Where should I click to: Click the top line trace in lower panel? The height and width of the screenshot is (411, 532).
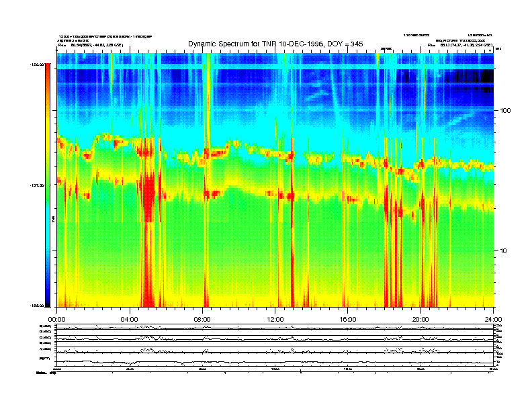click(x=275, y=328)
